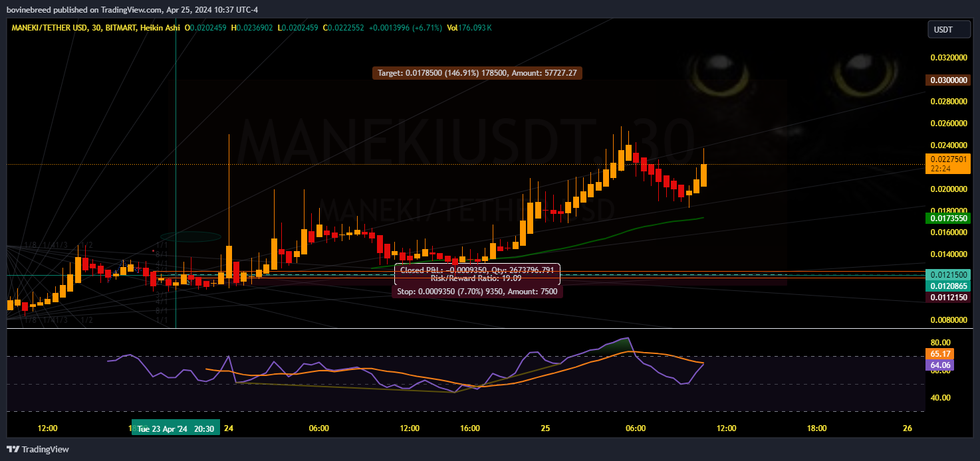Click the 0.0121500 price label
Image resolution: width=980 pixels, height=461 pixels.
point(949,274)
